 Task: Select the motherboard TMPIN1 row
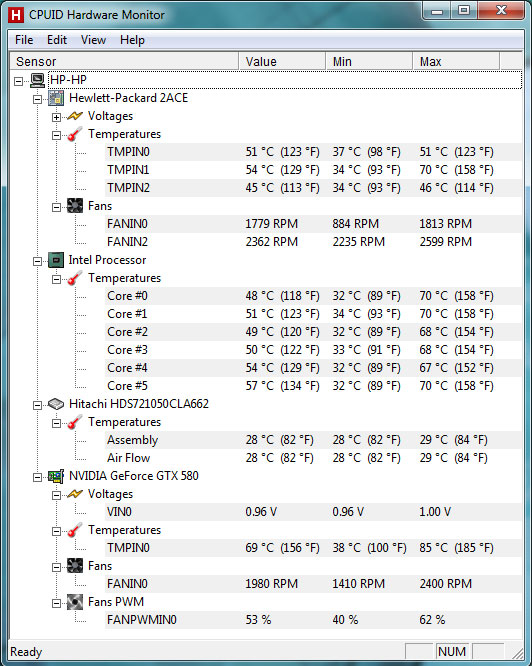click(313, 170)
